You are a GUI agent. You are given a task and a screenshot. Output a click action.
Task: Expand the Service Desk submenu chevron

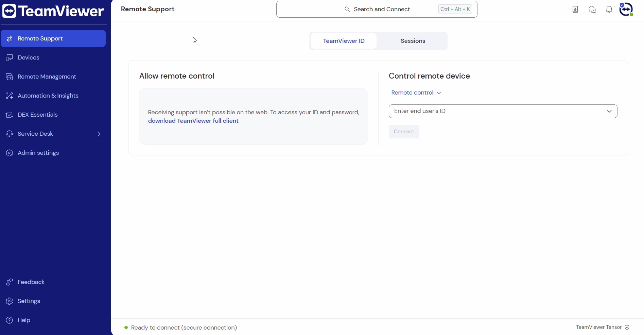click(99, 134)
